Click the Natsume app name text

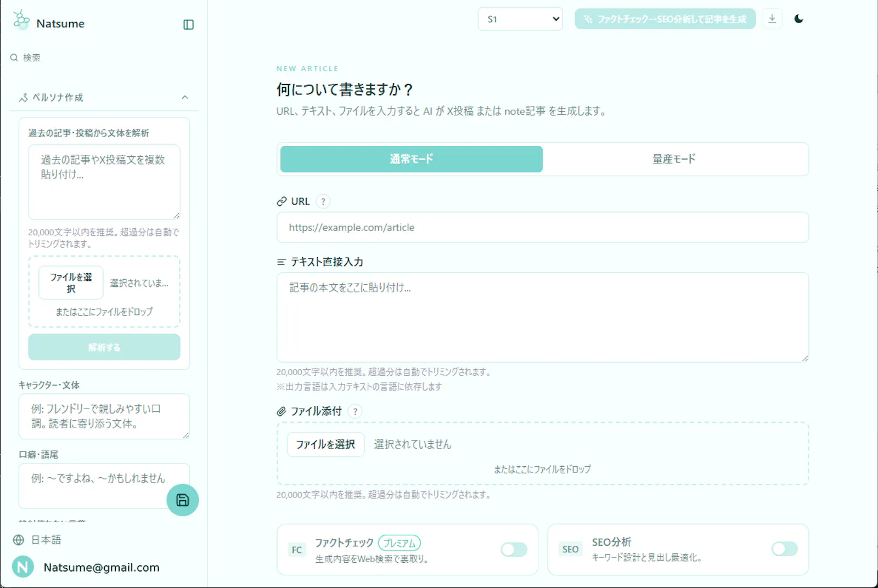(x=60, y=24)
